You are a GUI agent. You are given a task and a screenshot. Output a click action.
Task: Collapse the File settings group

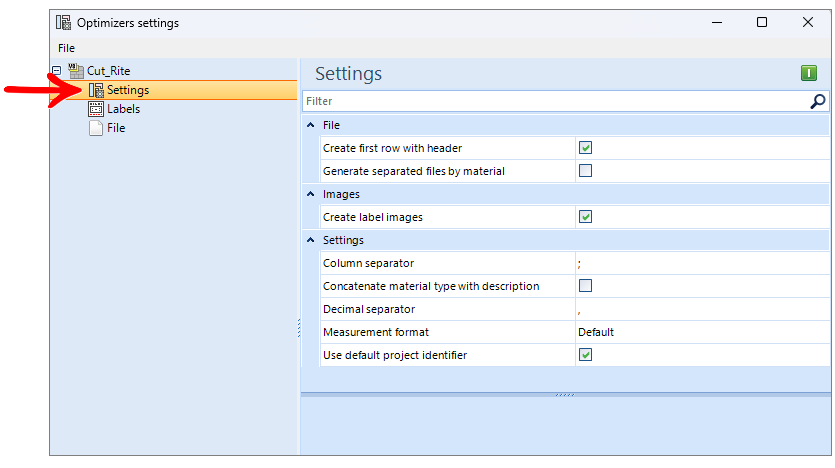310,125
